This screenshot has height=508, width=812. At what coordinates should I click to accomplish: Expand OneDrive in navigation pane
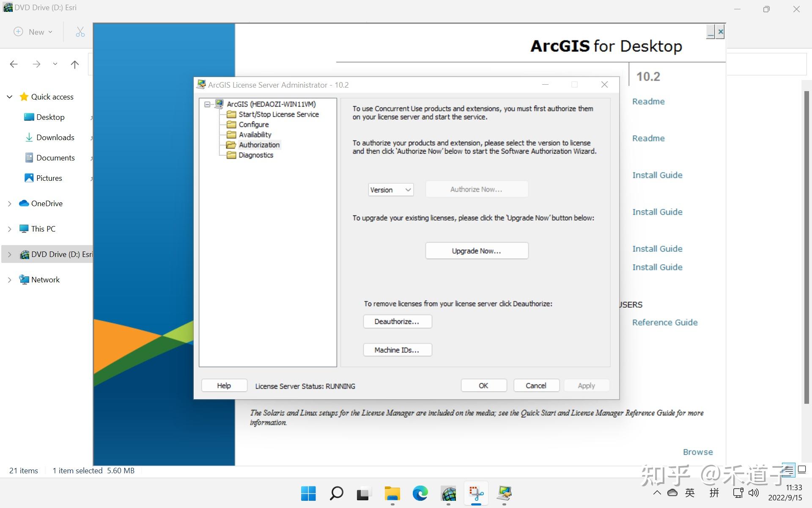tap(10, 204)
